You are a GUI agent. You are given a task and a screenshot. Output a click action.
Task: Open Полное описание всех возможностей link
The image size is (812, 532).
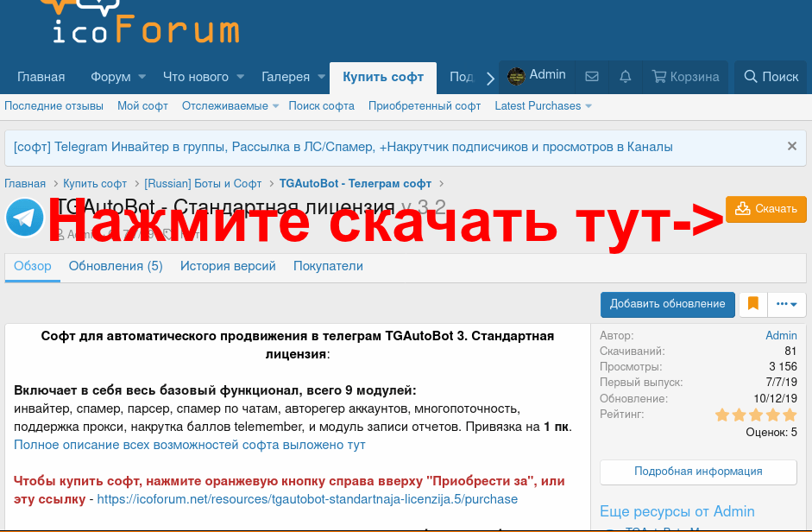190,445
